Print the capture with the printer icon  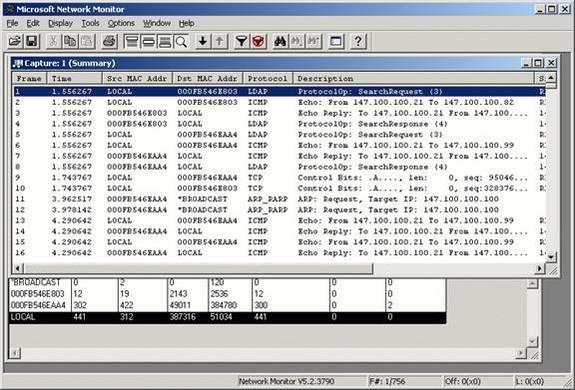tap(109, 41)
